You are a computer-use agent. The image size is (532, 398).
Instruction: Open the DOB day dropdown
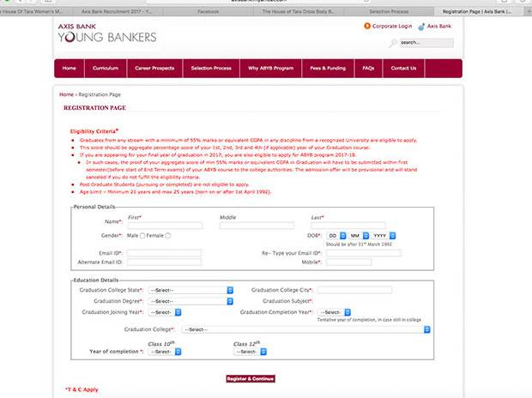pyautogui.click(x=336, y=236)
